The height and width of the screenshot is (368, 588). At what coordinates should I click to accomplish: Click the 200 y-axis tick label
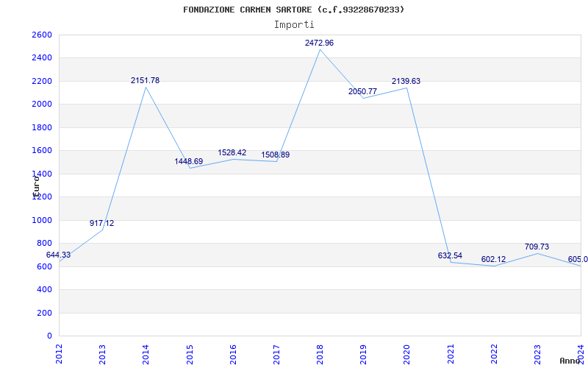tap(45, 313)
